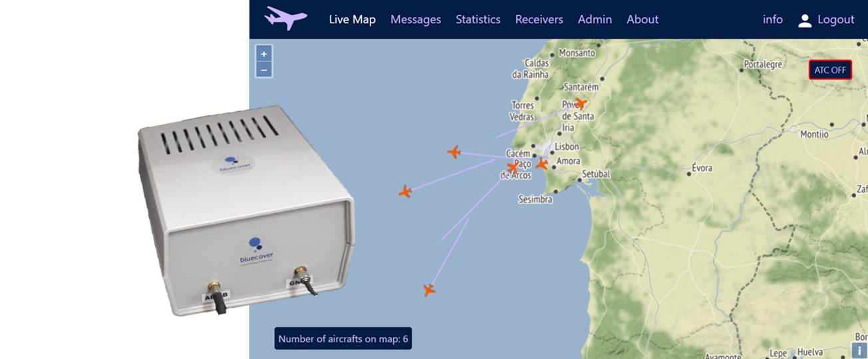Select the aircraft icon near Cacém
The height and width of the screenshot is (359, 868).
point(512,167)
